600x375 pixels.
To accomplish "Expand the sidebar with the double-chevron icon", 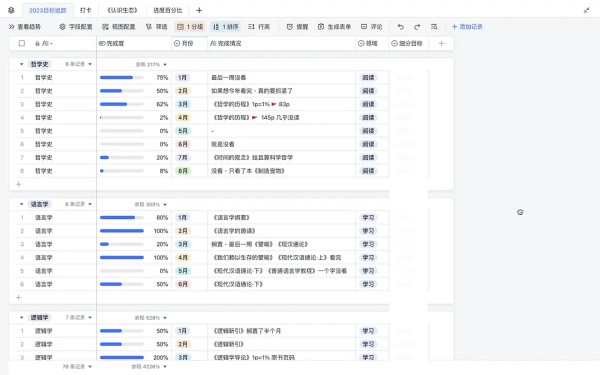I will [11, 27].
